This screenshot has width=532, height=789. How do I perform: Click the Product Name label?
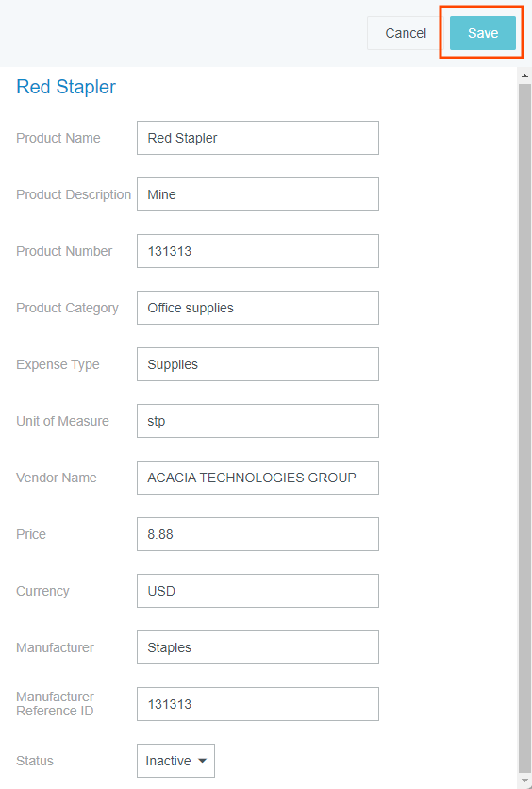click(x=58, y=138)
